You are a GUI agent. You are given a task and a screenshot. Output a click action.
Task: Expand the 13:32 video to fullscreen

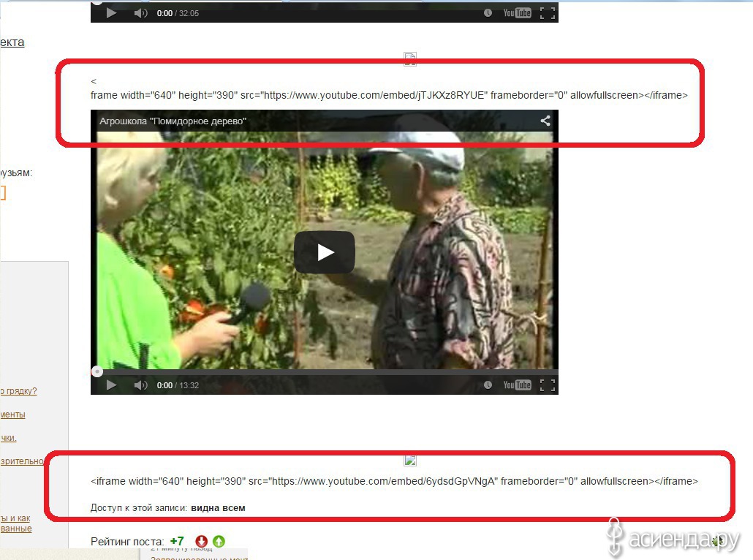548,385
